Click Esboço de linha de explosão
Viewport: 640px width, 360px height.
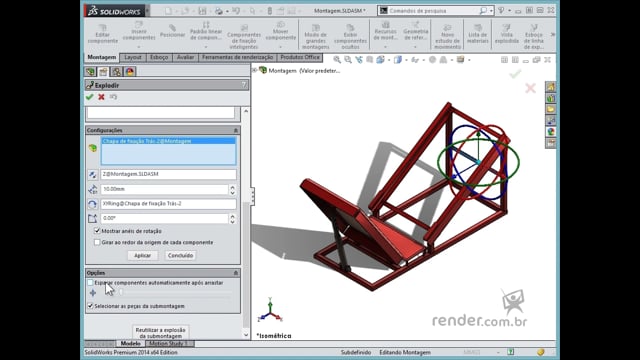point(533,36)
